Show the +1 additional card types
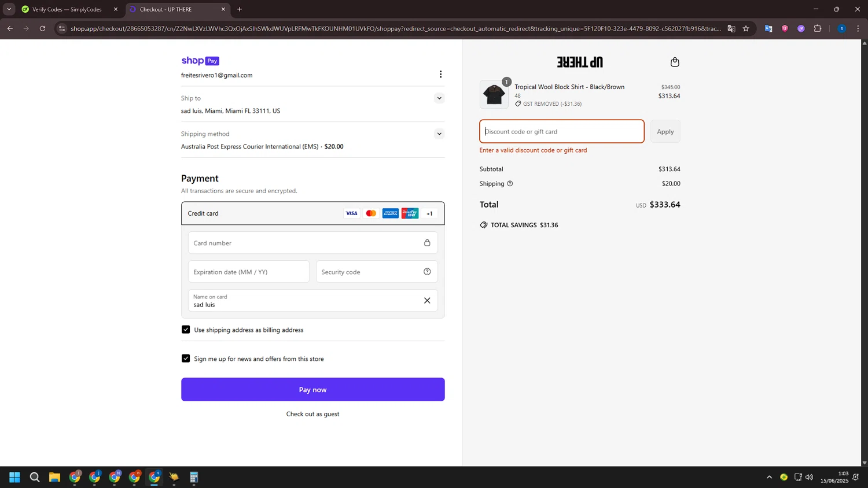This screenshot has height=488, width=868. tap(429, 213)
